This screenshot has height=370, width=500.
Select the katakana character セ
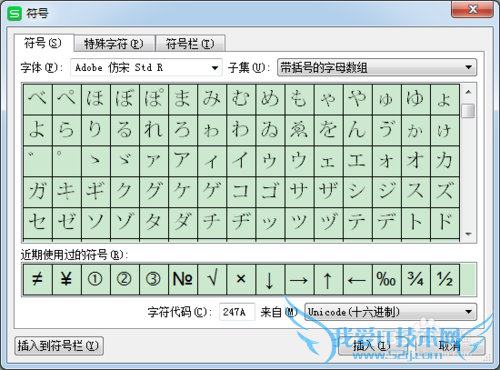click(37, 222)
